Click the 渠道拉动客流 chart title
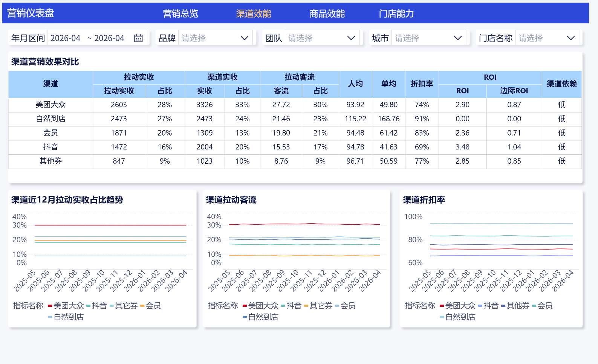The image size is (598, 364). (231, 200)
